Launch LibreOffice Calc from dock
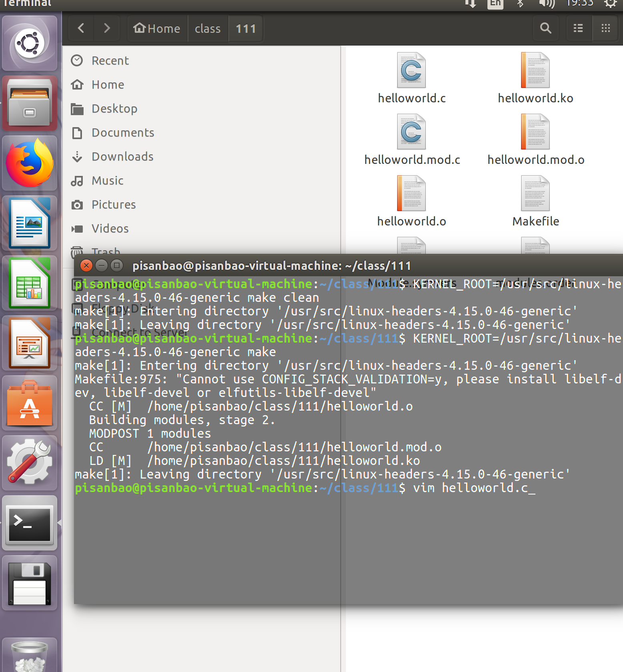Viewport: 623px width, 672px height. 30,283
